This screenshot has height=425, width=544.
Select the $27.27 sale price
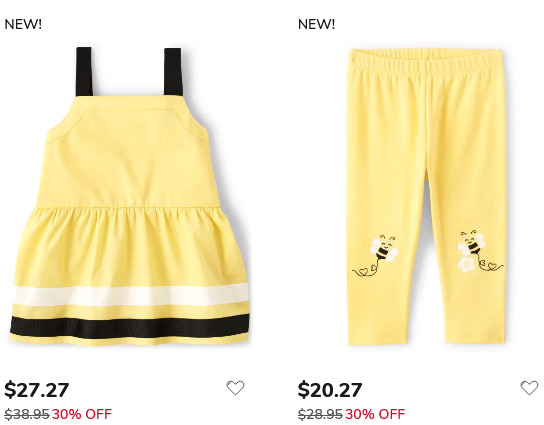coord(36,390)
